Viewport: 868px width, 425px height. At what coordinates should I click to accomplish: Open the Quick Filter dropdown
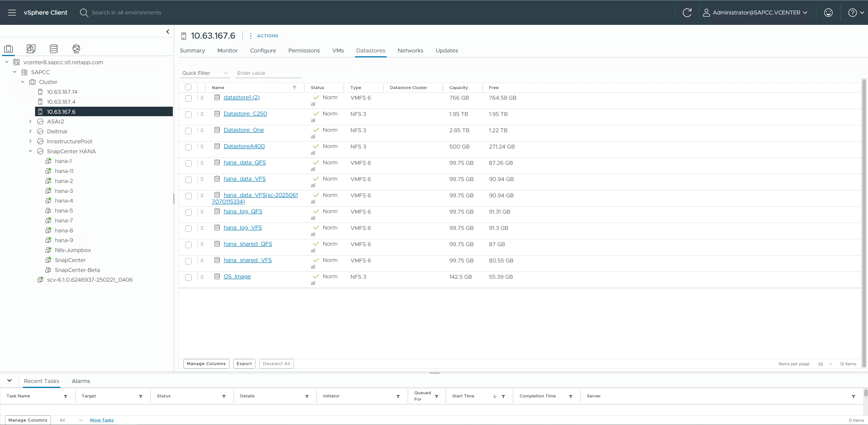[x=205, y=73]
